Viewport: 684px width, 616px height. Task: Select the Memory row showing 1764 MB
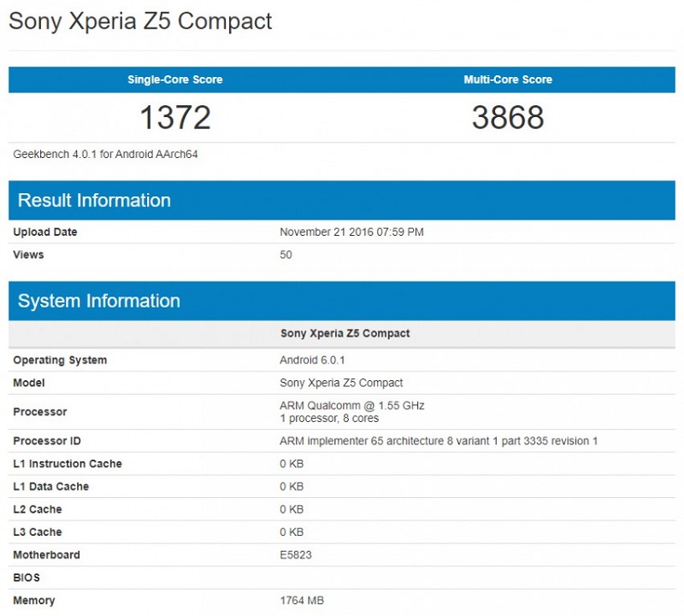[x=302, y=601]
